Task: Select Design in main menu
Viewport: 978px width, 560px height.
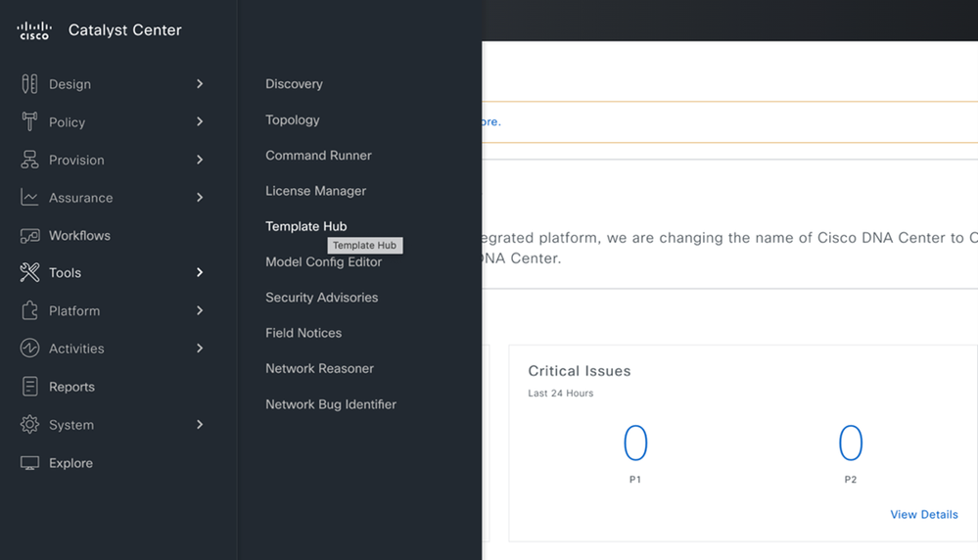Action: click(70, 84)
